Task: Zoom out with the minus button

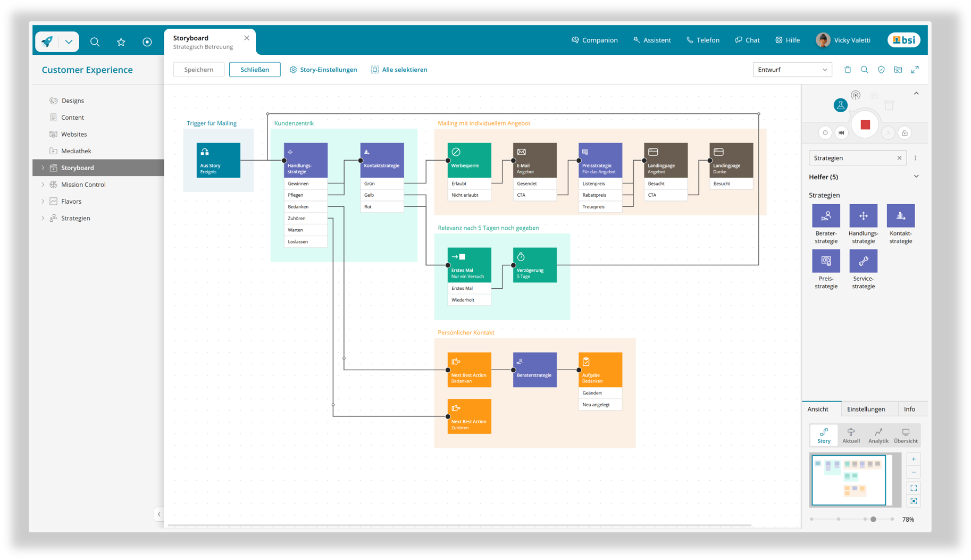Action: (914, 472)
